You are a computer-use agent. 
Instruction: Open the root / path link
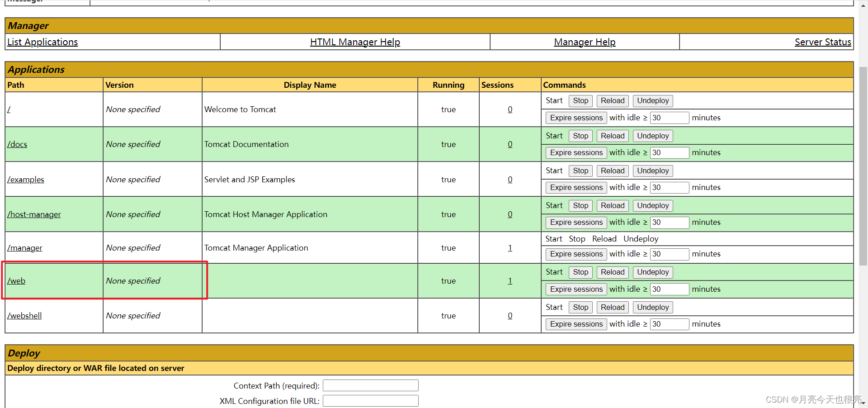click(x=9, y=109)
